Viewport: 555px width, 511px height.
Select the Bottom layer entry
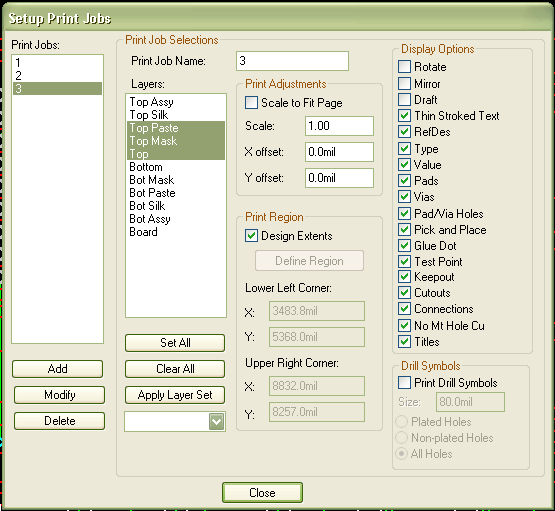(x=176, y=167)
